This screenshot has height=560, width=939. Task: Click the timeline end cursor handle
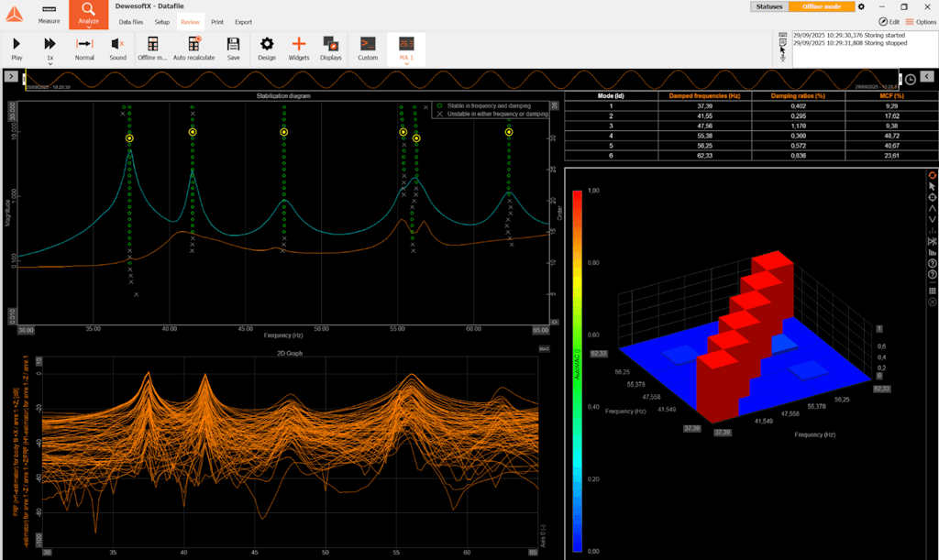pyautogui.click(x=900, y=79)
